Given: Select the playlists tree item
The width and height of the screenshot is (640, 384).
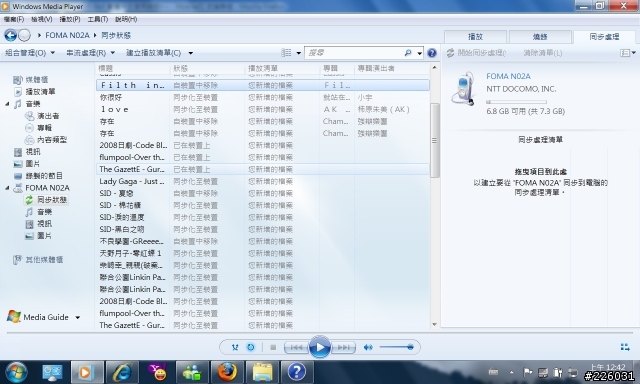Looking at the screenshot, I should coord(35,91).
